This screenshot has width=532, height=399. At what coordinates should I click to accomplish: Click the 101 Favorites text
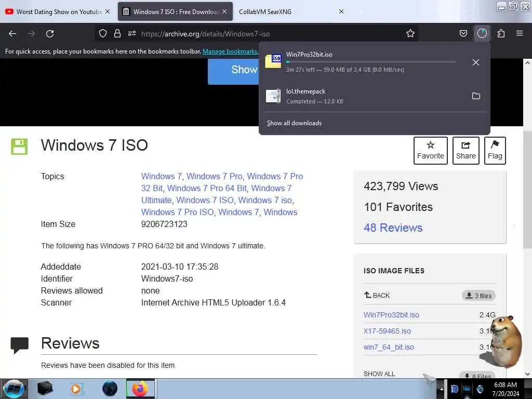(x=398, y=207)
